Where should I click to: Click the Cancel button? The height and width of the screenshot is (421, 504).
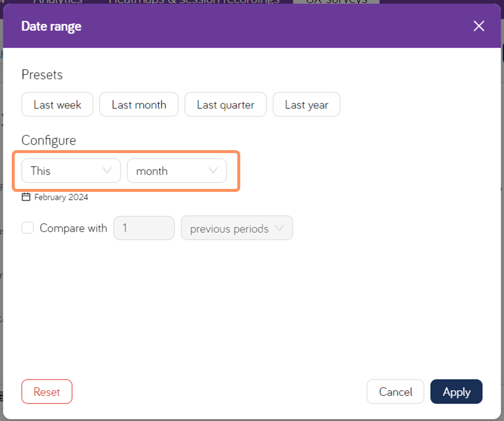pyautogui.click(x=395, y=392)
